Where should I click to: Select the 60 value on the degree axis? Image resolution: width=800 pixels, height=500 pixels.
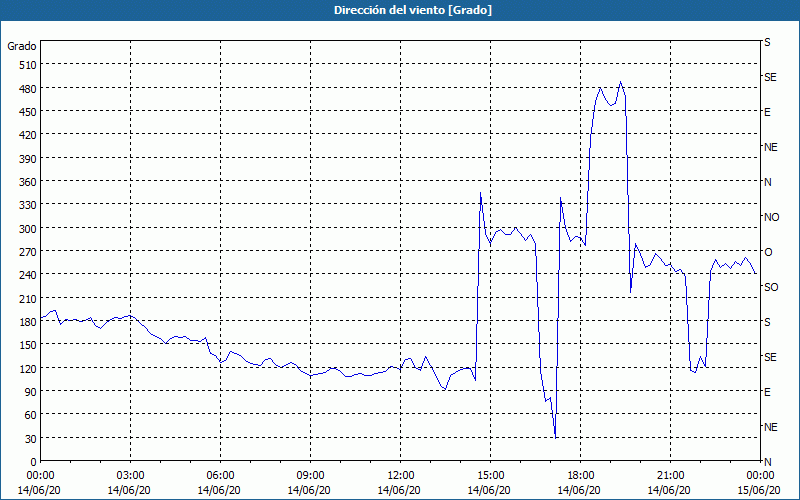click(31, 415)
